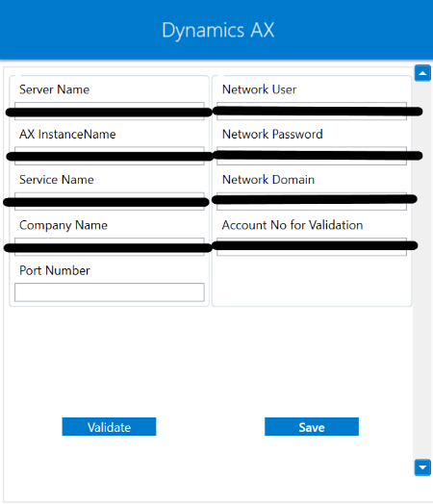Click the vertical scrollbar track
Viewport: 433px width, 504px height.
422,270
